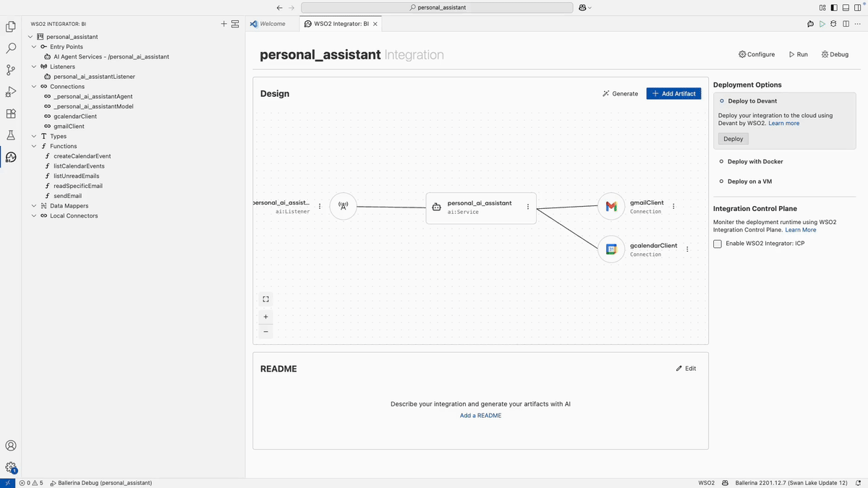Viewport: 868px width, 488px height.
Task: Click the Google Calendar connection icon
Action: [x=611, y=249]
